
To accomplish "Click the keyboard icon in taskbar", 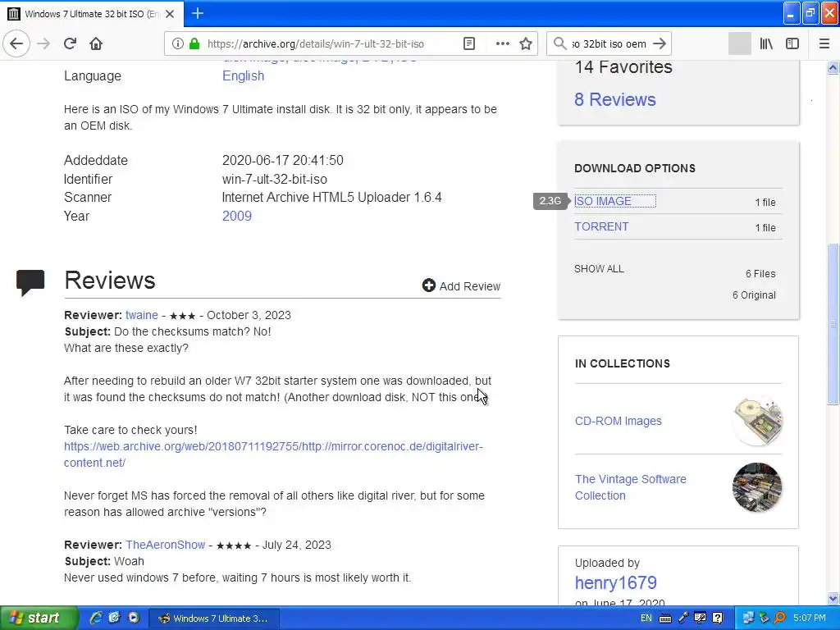I will click(664, 619).
